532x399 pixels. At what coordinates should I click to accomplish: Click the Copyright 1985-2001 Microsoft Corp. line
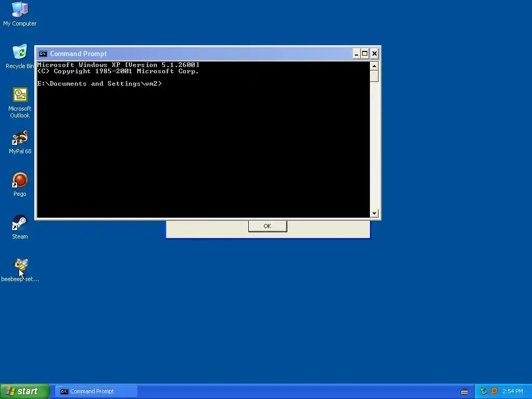click(118, 71)
